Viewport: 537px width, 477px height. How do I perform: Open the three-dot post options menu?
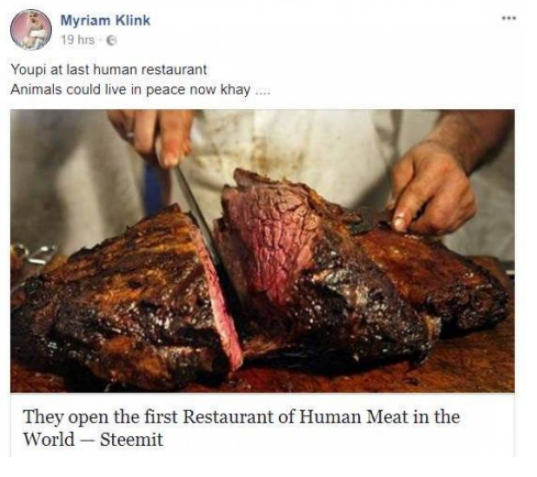pyautogui.click(x=509, y=18)
